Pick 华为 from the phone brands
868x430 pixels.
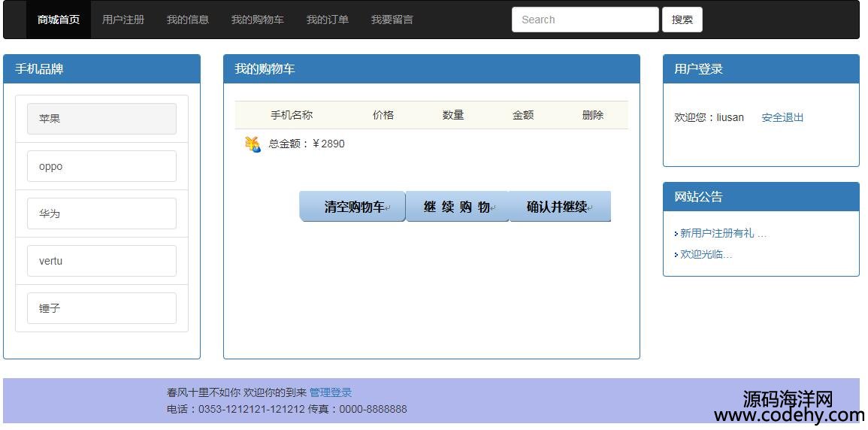102,213
